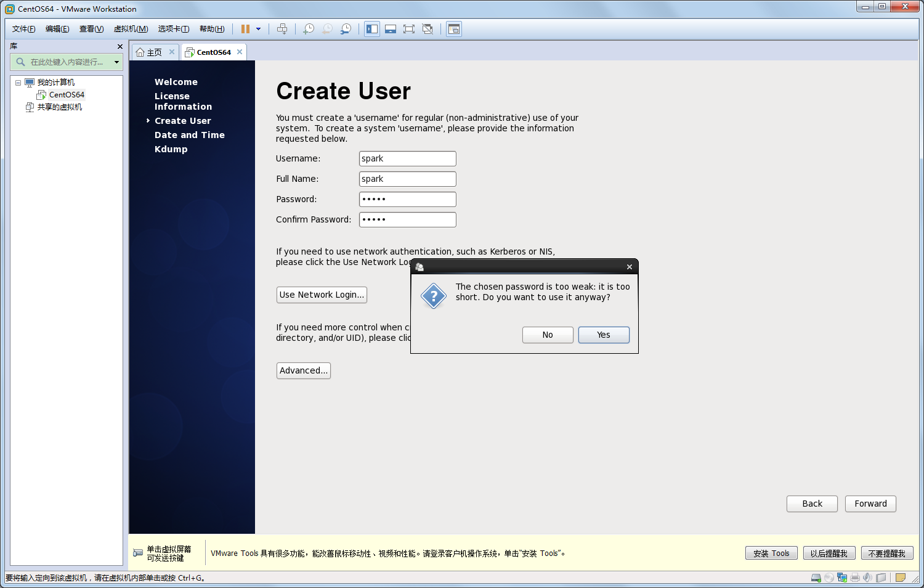The width and height of the screenshot is (924, 588).
Task: Select 我的计算机 in the library tree
Action: pos(55,83)
